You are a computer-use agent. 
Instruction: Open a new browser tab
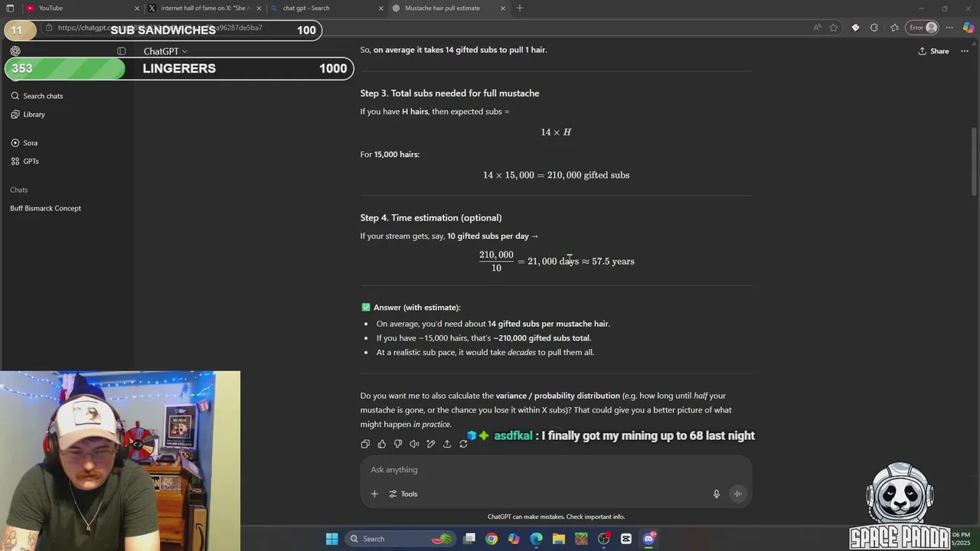tap(520, 8)
